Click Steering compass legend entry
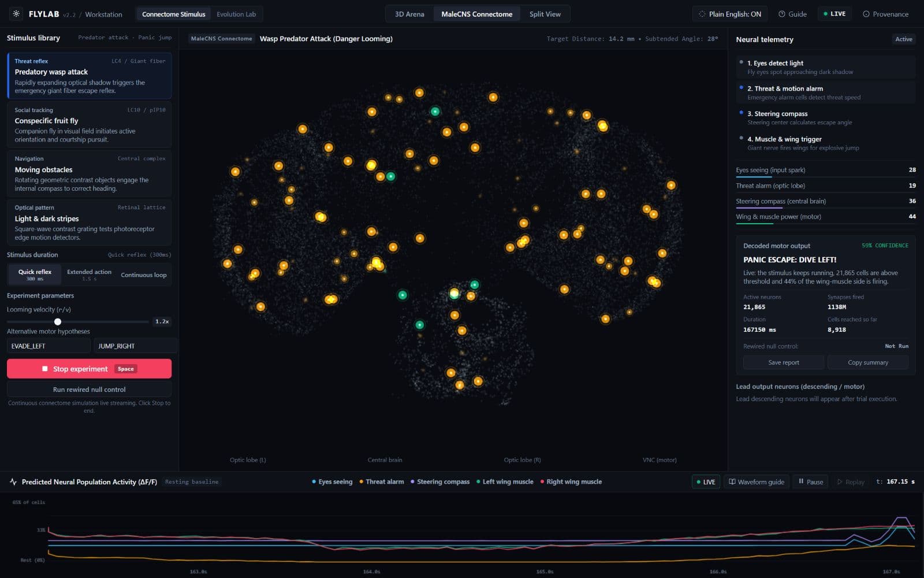This screenshot has width=924, height=578. tap(440, 481)
